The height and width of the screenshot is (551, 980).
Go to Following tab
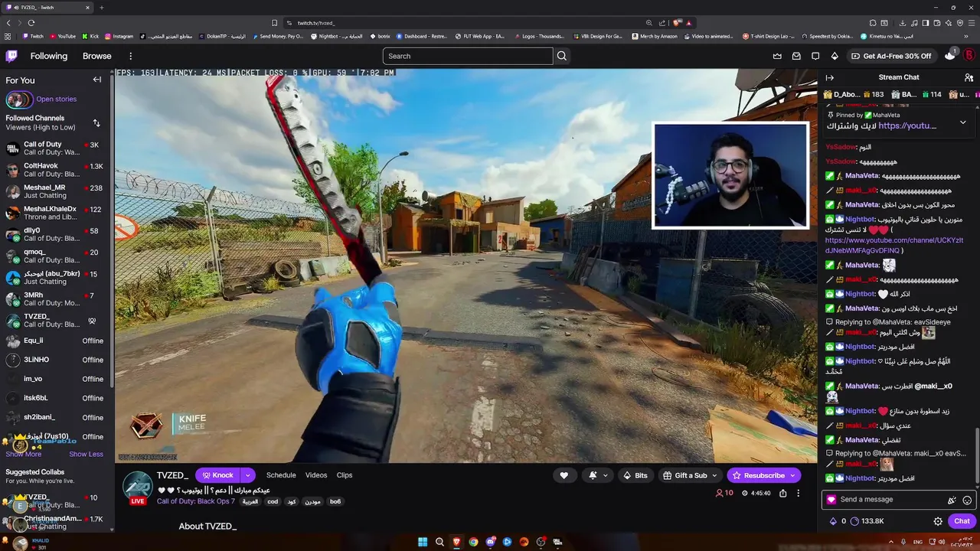click(49, 56)
